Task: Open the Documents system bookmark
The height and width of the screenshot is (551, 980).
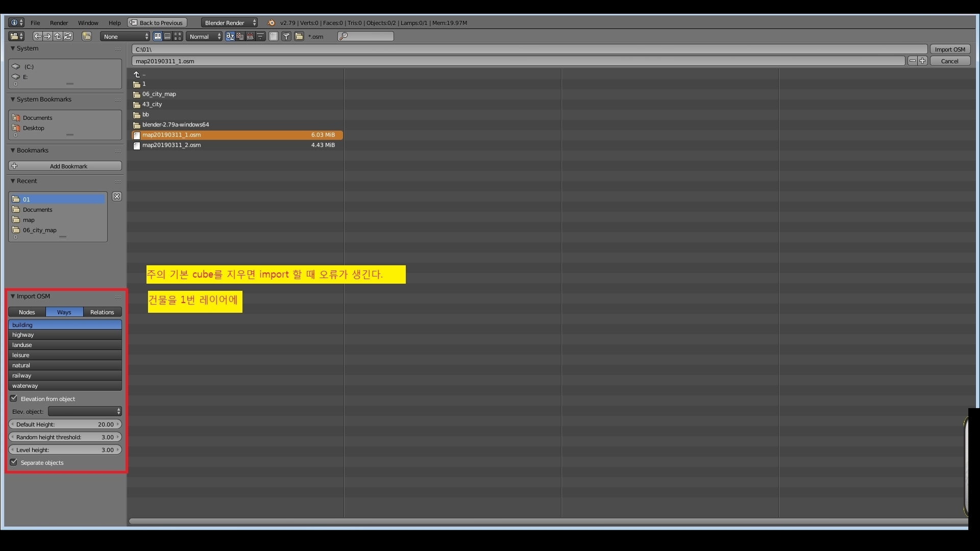Action: click(x=65, y=118)
